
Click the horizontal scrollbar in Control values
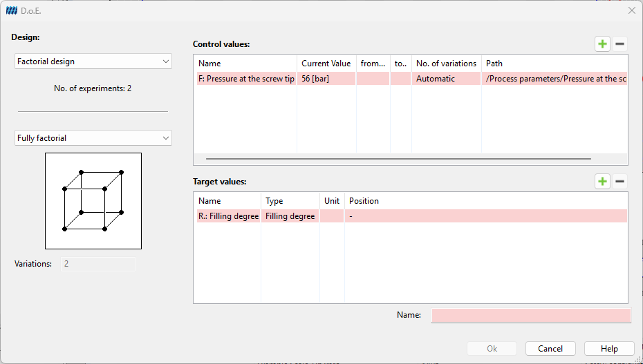click(398, 158)
